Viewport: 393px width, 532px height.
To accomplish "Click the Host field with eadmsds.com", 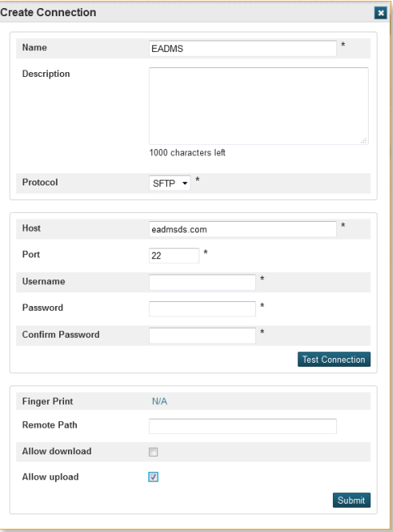I will click(x=242, y=229).
